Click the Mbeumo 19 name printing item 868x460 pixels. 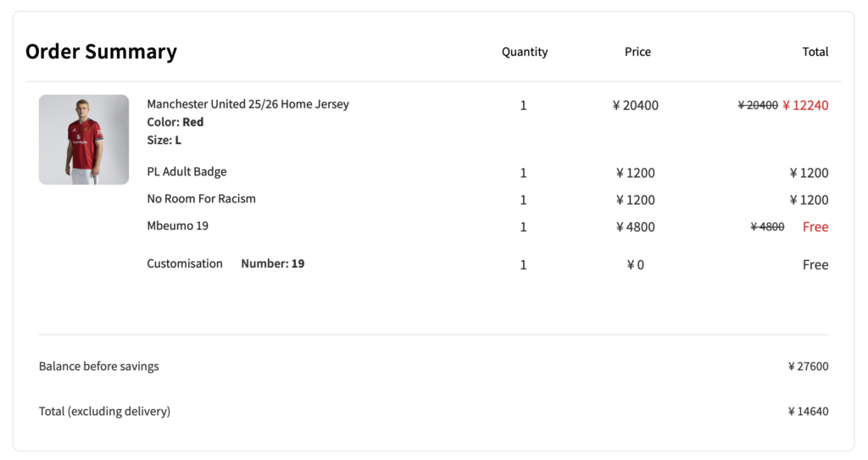177,226
